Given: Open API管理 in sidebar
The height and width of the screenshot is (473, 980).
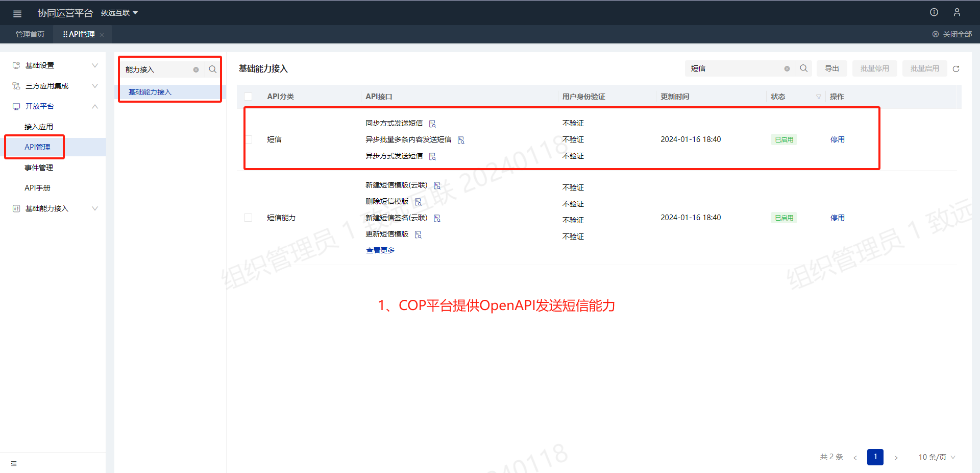Looking at the screenshot, I should coord(37,147).
